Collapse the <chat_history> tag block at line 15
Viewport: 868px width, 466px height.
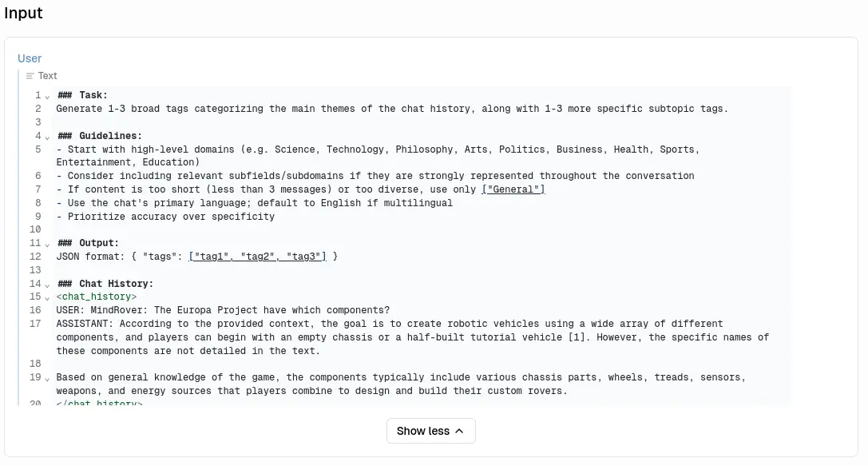point(47,297)
